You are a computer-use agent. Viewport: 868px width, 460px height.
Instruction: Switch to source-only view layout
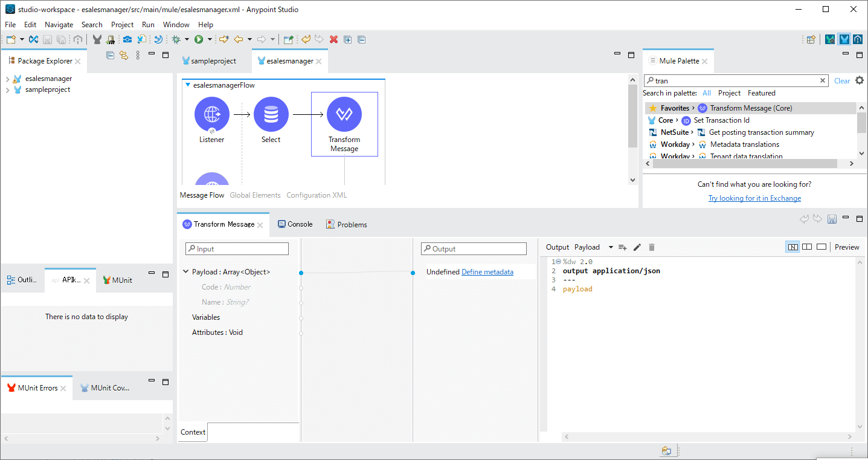coord(821,247)
